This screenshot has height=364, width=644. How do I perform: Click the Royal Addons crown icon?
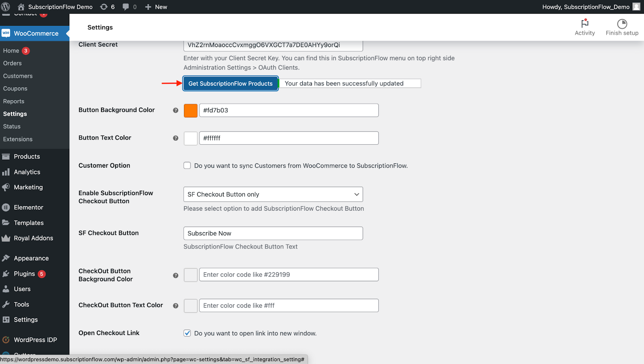6,238
